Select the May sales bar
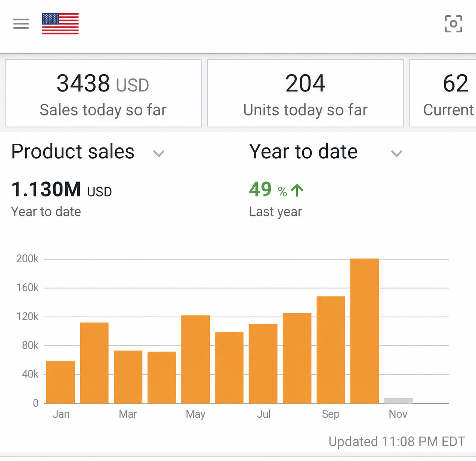Screen dimensions: 476x461 195,359
